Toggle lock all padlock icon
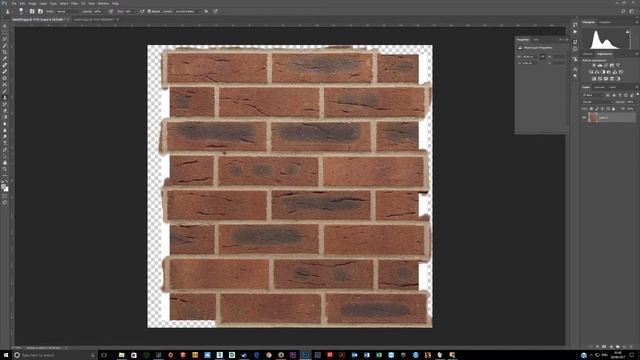This screenshot has width=640, height=360. point(613,109)
